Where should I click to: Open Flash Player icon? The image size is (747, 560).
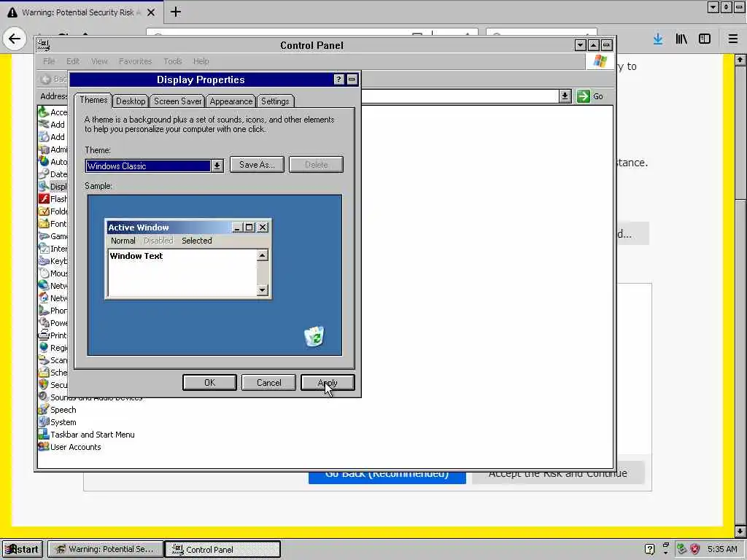coord(44,198)
